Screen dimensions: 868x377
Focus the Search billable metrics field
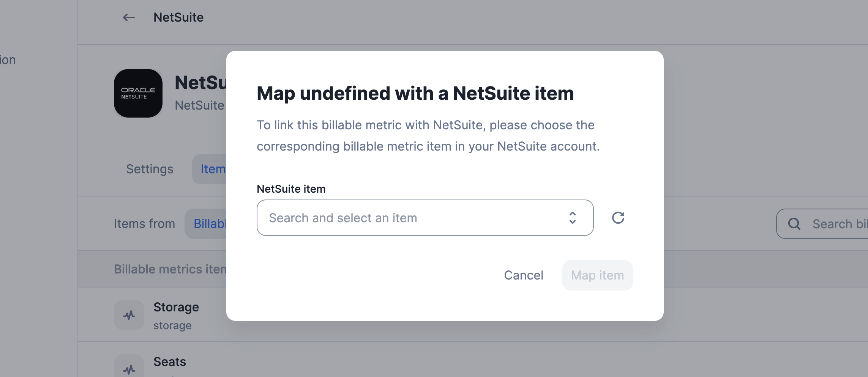tap(822, 224)
